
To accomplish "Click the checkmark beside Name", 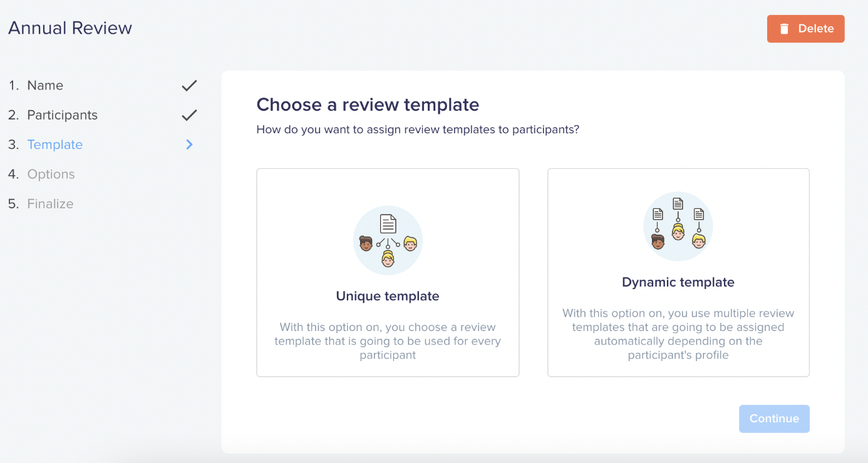I will pos(189,86).
